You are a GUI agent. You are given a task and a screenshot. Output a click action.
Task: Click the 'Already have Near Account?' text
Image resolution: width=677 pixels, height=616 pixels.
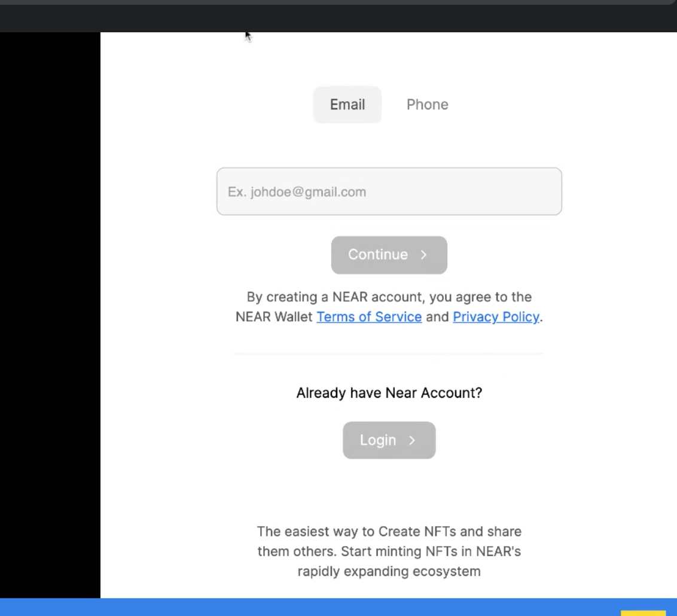click(389, 393)
